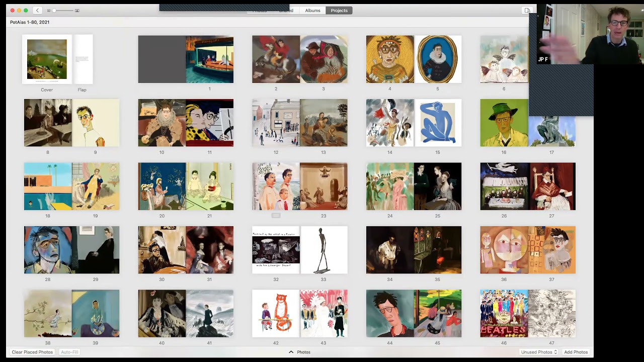Select page 20 thumbnail
Image resolution: width=644 pixels, height=362 pixels.
pos(162,187)
